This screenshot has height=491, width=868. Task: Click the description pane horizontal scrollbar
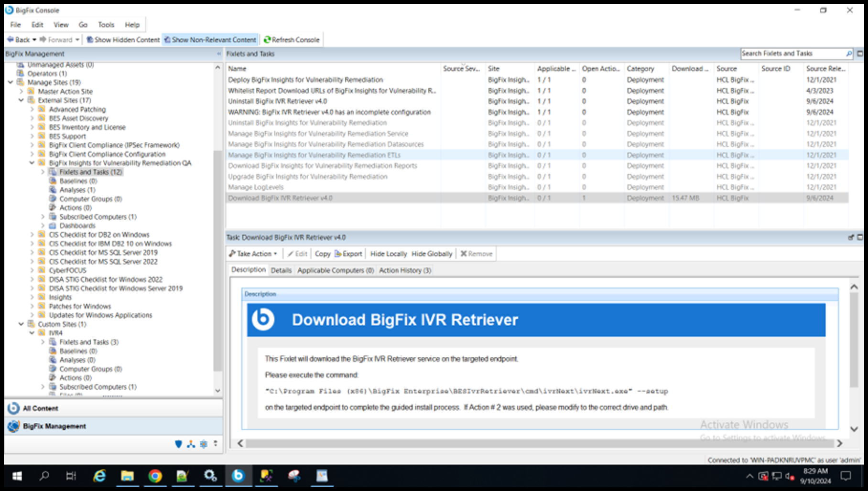tap(540, 443)
